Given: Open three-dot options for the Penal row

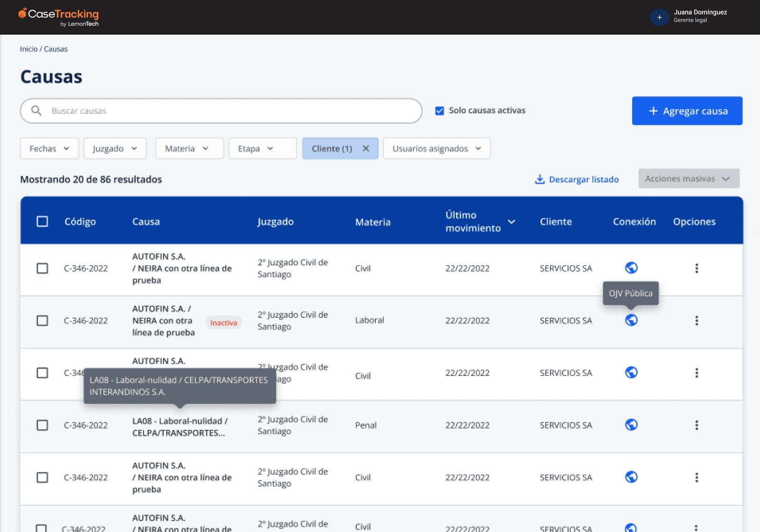Looking at the screenshot, I should [696, 425].
